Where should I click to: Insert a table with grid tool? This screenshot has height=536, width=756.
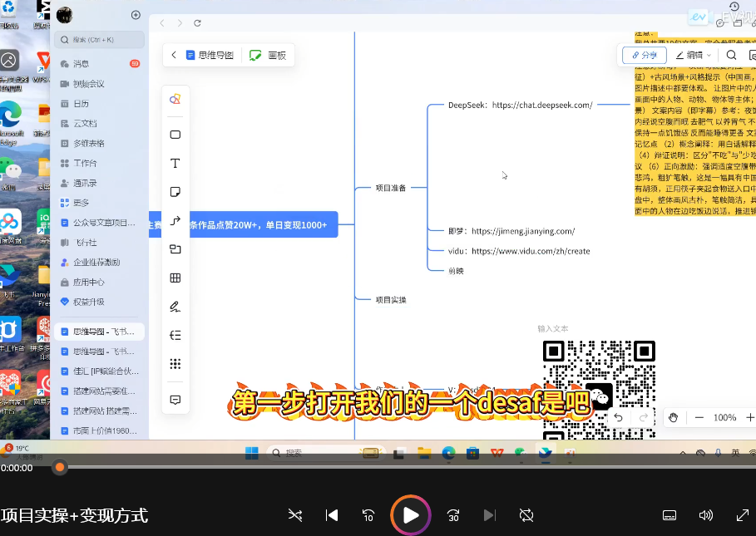point(175,278)
